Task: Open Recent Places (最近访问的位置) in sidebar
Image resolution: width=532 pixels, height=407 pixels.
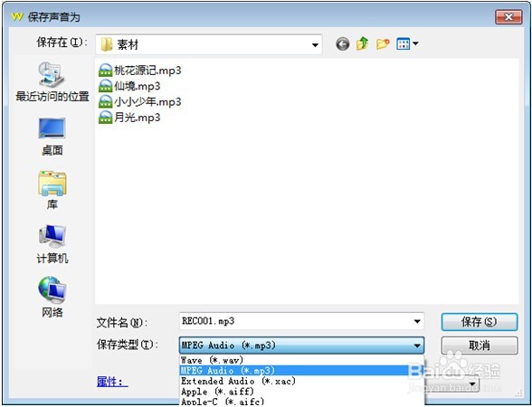Action: (52, 81)
